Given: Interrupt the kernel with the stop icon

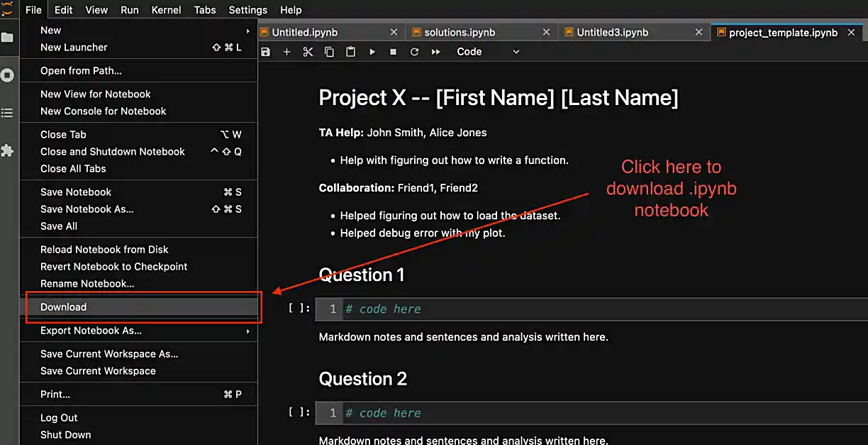Looking at the screenshot, I should (394, 52).
